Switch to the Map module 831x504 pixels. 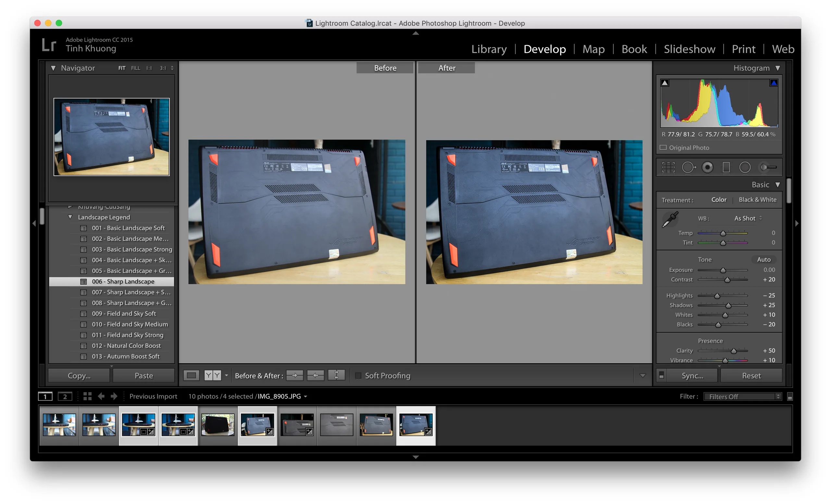pyautogui.click(x=594, y=49)
